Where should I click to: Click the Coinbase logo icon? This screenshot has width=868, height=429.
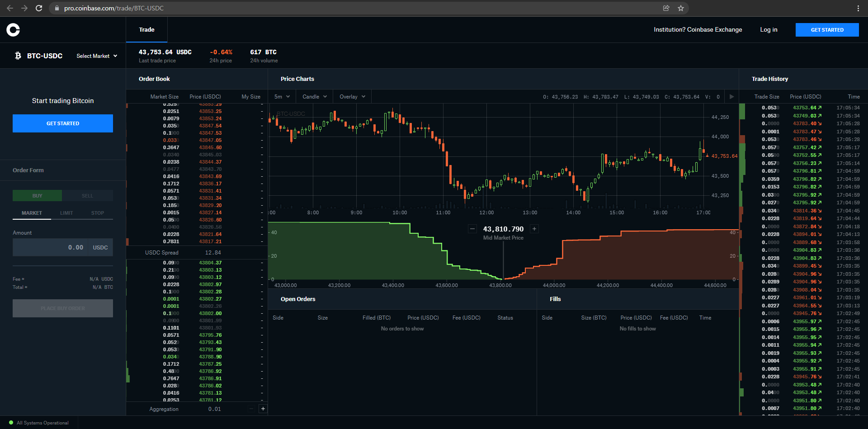[13, 30]
